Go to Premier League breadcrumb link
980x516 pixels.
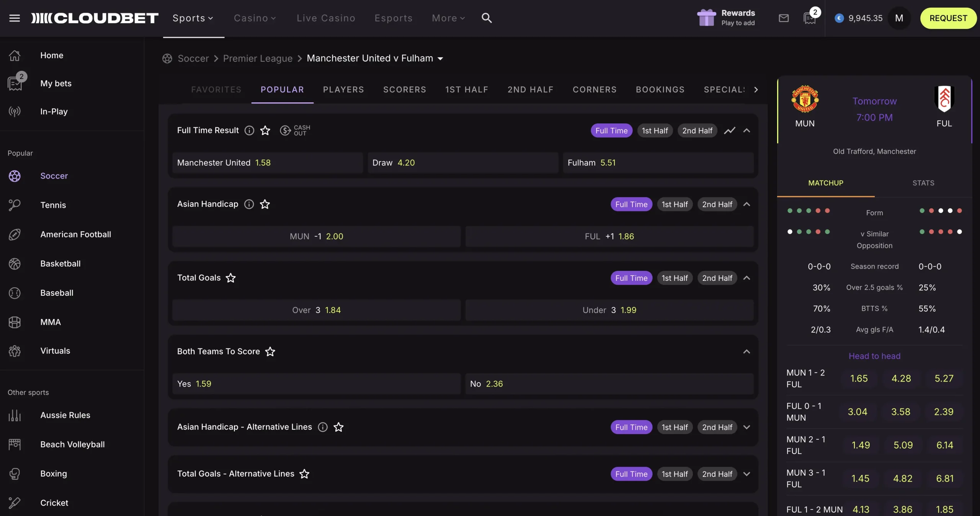[258, 58]
